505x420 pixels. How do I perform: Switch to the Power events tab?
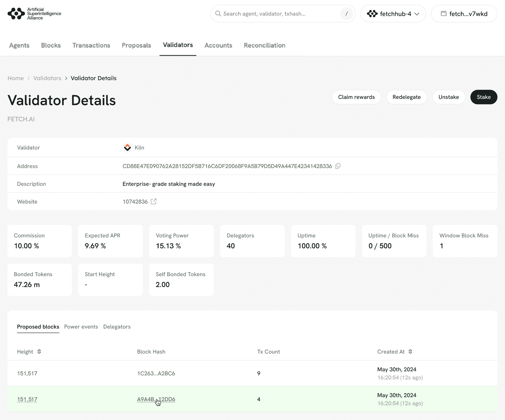(x=81, y=327)
